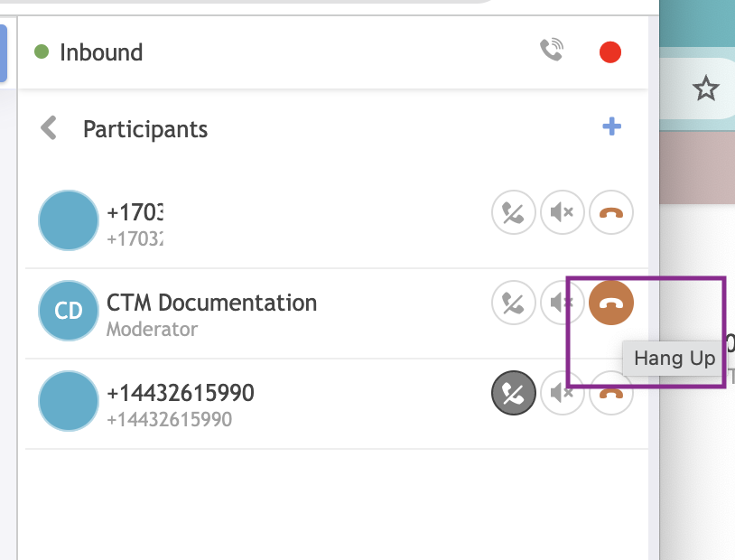The height and width of the screenshot is (560, 735).
Task: Bookmark page with the star icon
Action: point(705,89)
